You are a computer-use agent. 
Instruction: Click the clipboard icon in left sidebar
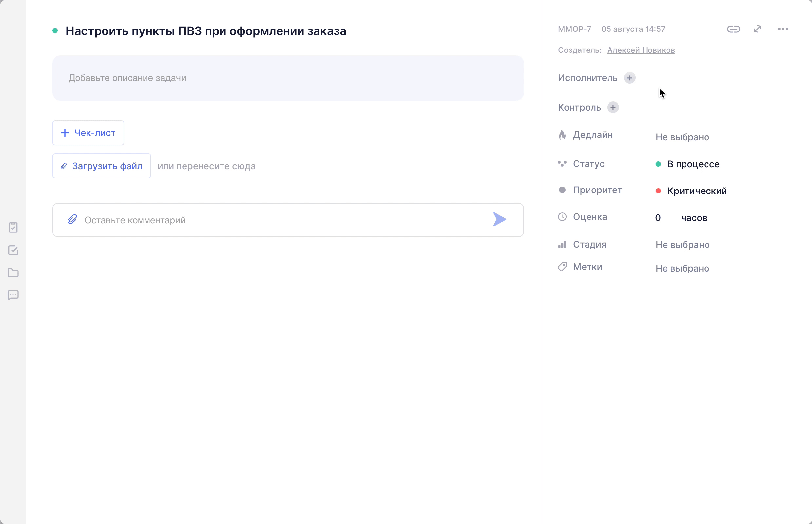pyautogui.click(x=13, y=227)
